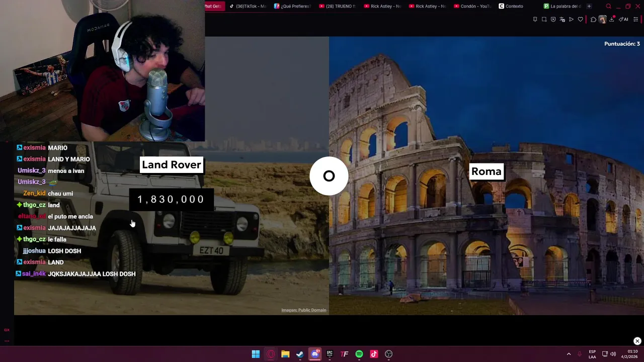Open the easy setup menu icon
Screen dimensions: 644x362
pyautogui.click(x=635, y=19)
